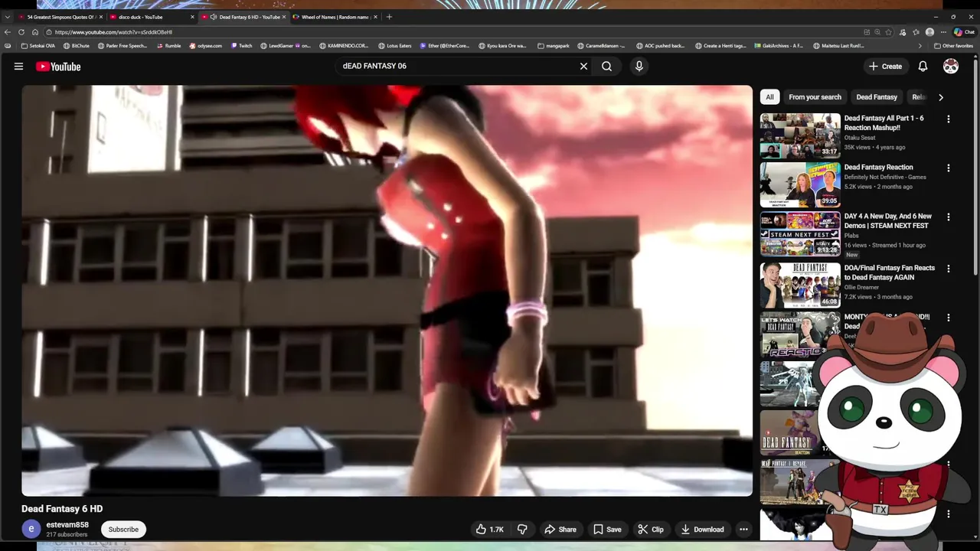Expand the tab search dropdown arrow

click(8, 17)
